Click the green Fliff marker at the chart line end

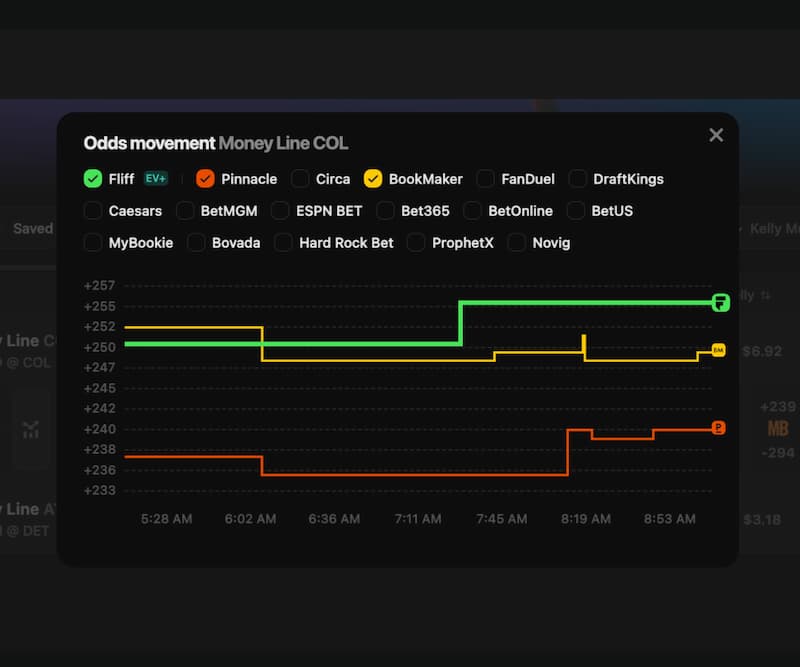[719, 303]
